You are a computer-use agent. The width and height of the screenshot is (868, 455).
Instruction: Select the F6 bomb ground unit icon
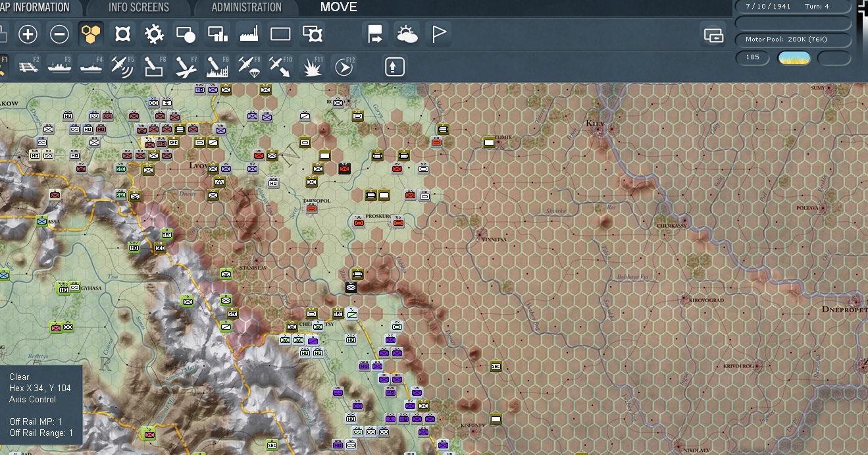click(154, 67)
